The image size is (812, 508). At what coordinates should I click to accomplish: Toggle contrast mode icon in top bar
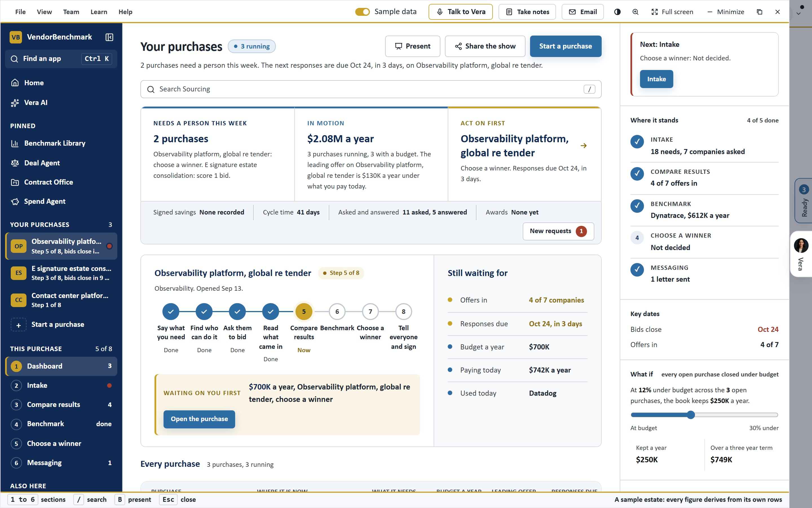617,12
